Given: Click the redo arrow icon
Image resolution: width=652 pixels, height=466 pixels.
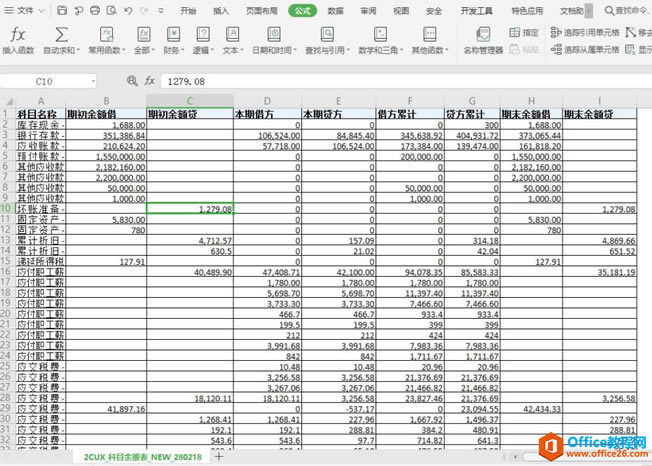Looking at the screenshot, I should pos(144,10).
